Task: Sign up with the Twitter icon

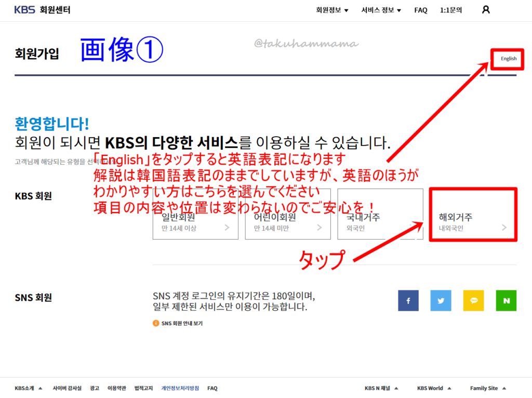Action: (x=441, y=300)
